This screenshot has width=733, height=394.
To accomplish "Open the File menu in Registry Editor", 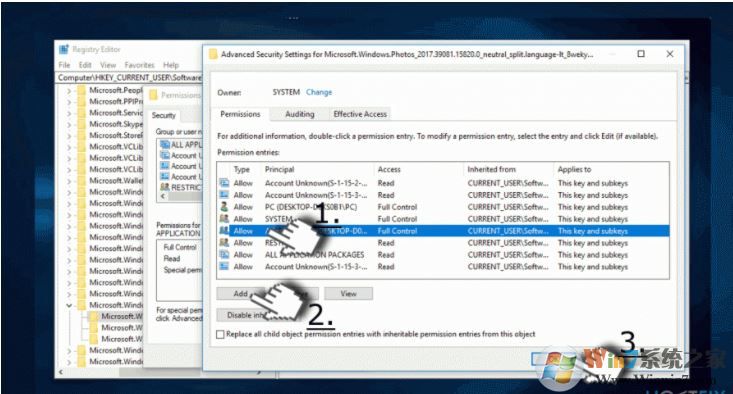I will tap(65, 65).
